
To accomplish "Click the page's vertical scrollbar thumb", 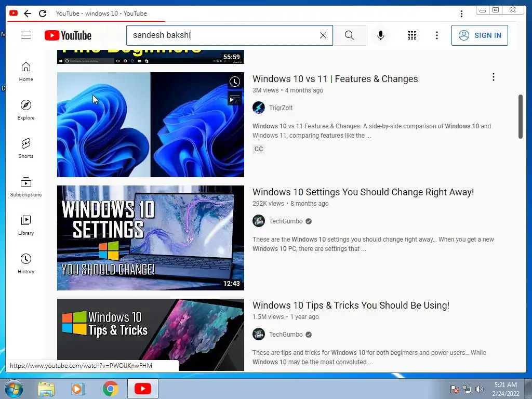I will [x=521, y=116].
